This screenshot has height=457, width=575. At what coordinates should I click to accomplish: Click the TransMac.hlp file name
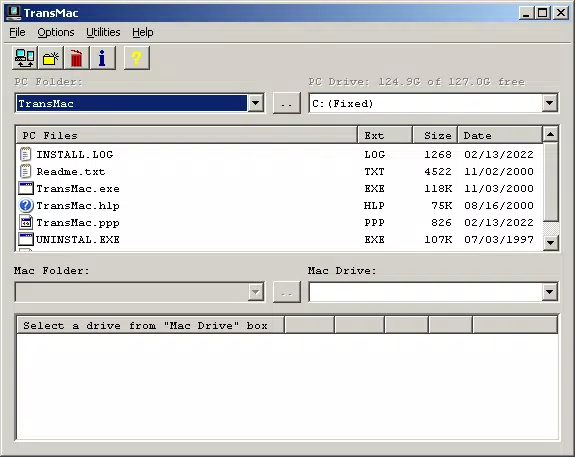[78, 205]
